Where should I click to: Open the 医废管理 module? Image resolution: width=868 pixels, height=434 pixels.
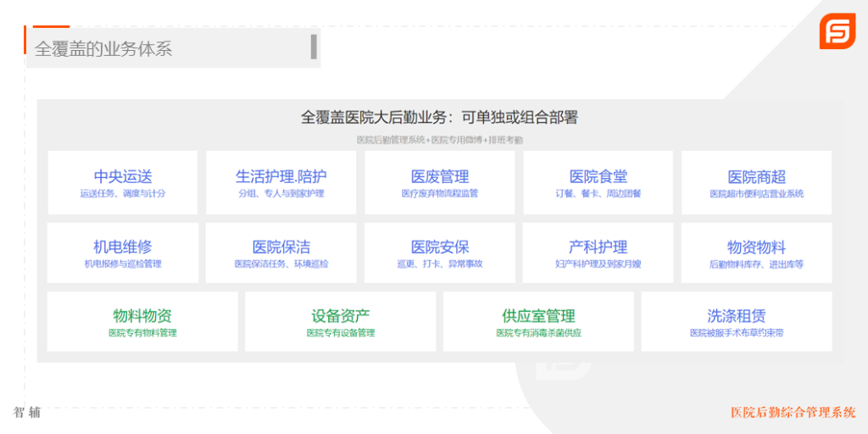click(x=439, y=182)
